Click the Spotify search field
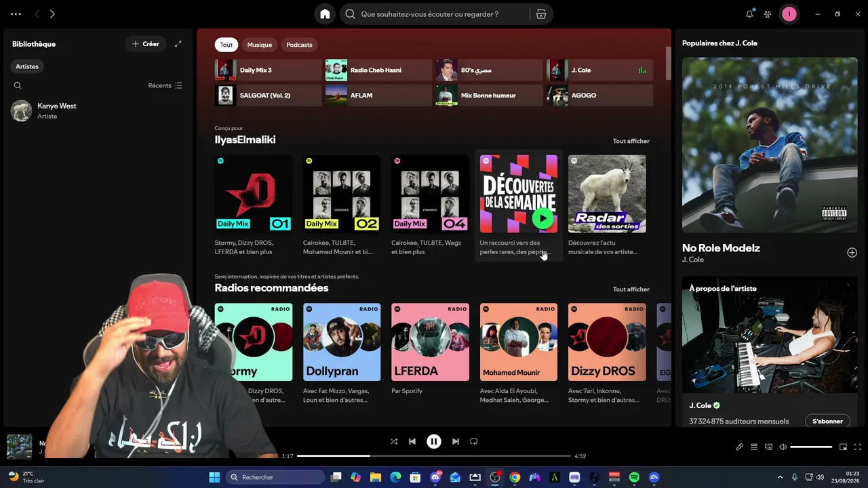Screen dimensions: 868x488 [434, 14]
